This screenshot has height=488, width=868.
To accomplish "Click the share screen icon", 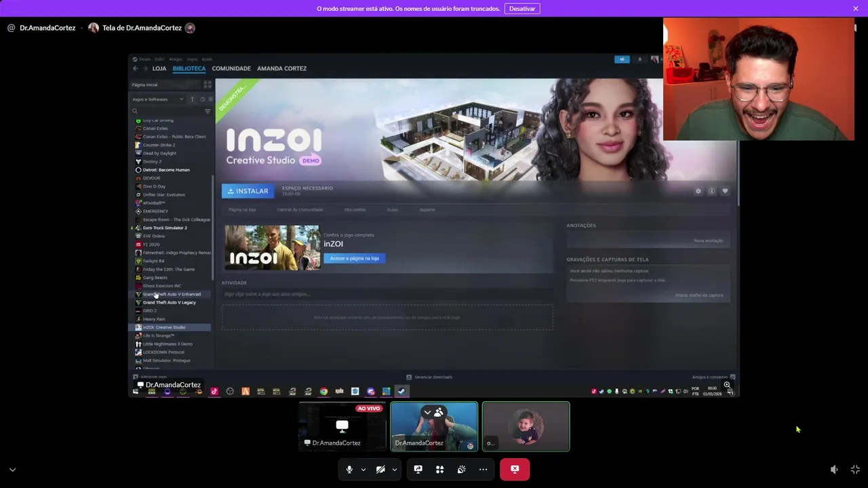I will [418, 469].
